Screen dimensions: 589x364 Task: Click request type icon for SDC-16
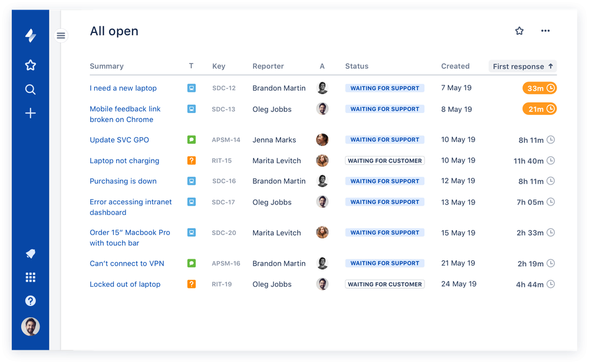[192, 181]
